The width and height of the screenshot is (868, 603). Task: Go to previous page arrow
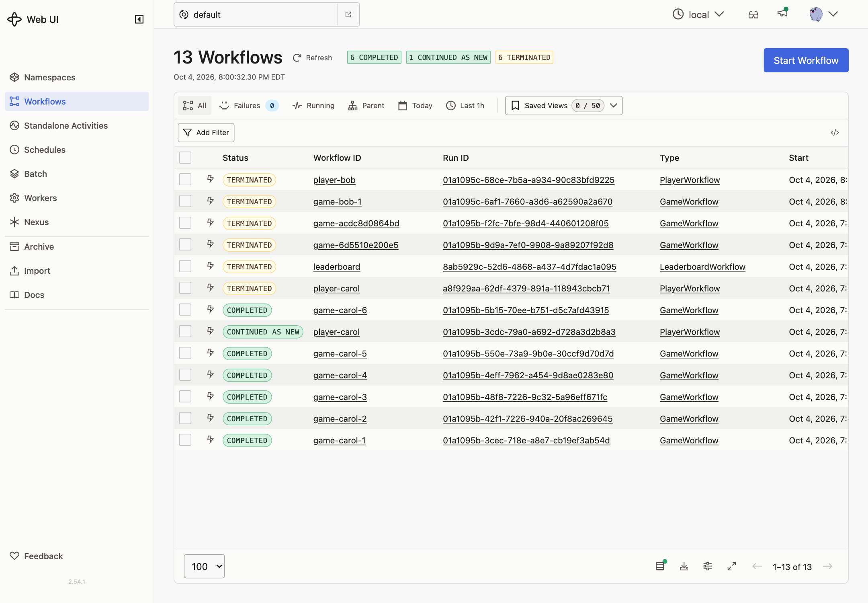click(757, 566)
